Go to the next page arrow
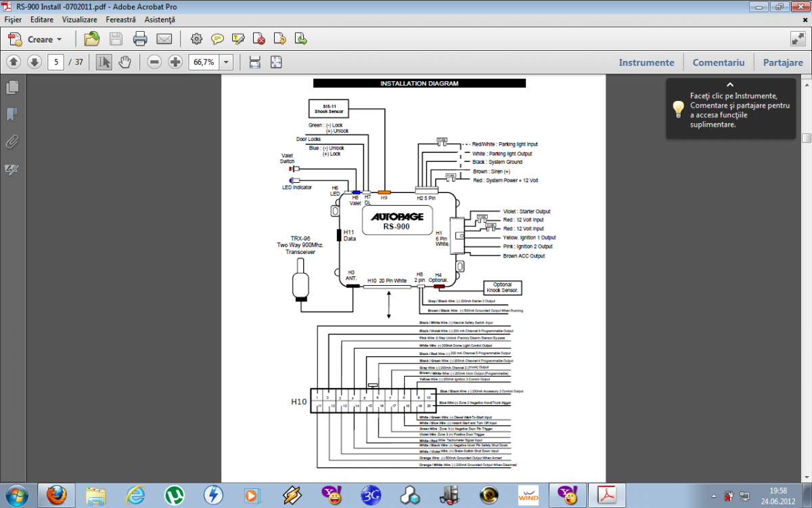The image size is (812, 508). click(x=35, y=62)
